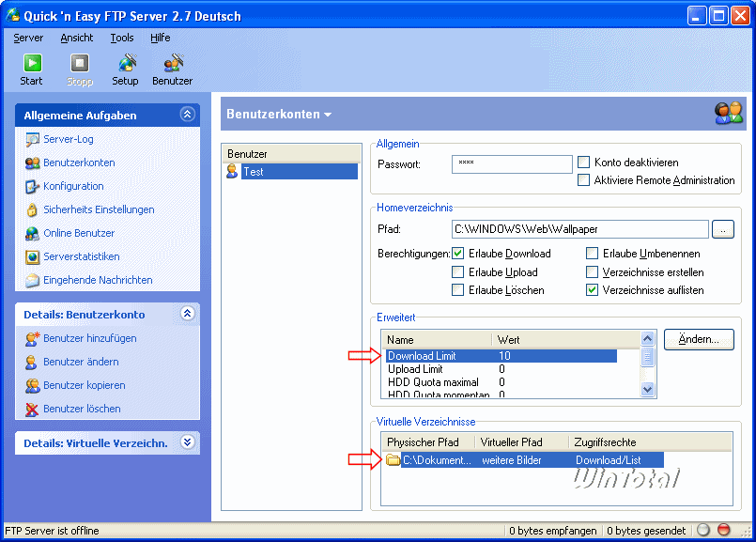This screenshot has width=756, height=542.
Task: Uncheck Erlaube Download permission
Action: (x=457, y=254)
